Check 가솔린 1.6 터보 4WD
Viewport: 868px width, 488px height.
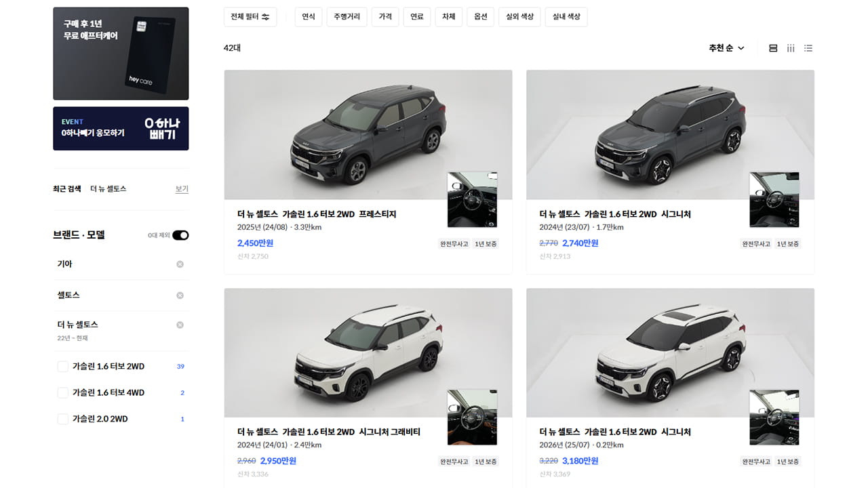[x=62, y=393]
